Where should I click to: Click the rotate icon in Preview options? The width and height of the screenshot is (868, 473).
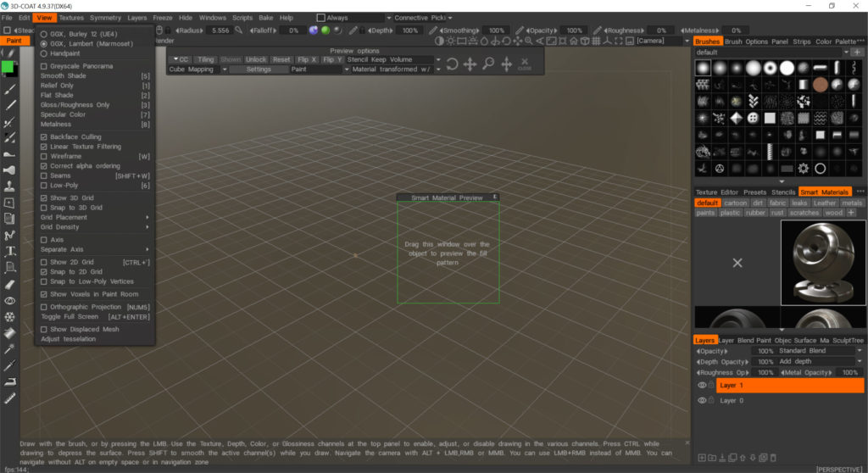tap(452, 64)
